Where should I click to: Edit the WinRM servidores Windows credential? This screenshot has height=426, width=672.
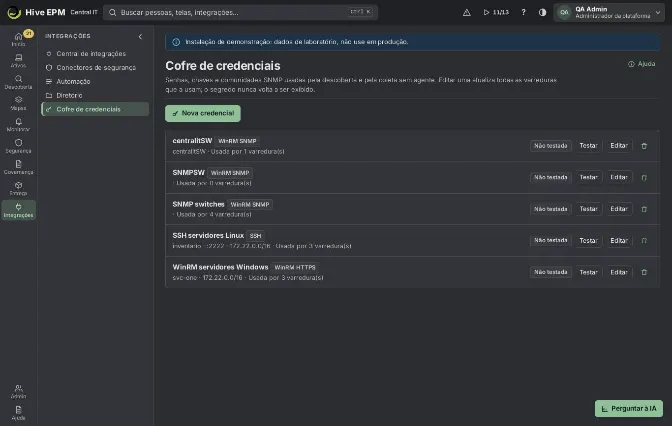click(619, 272)
